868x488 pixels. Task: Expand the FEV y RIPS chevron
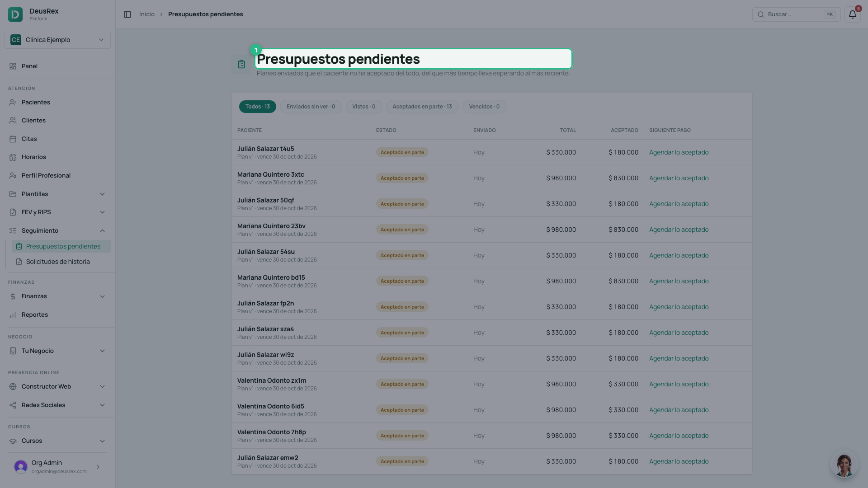[102, 212]
